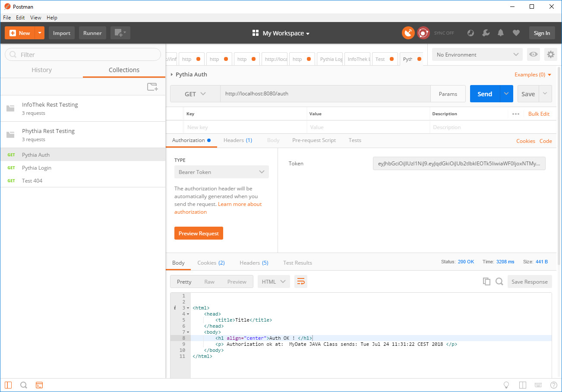Open the Edit menu
This screenshot has height=392, width=562.
(x=20, y=18)
